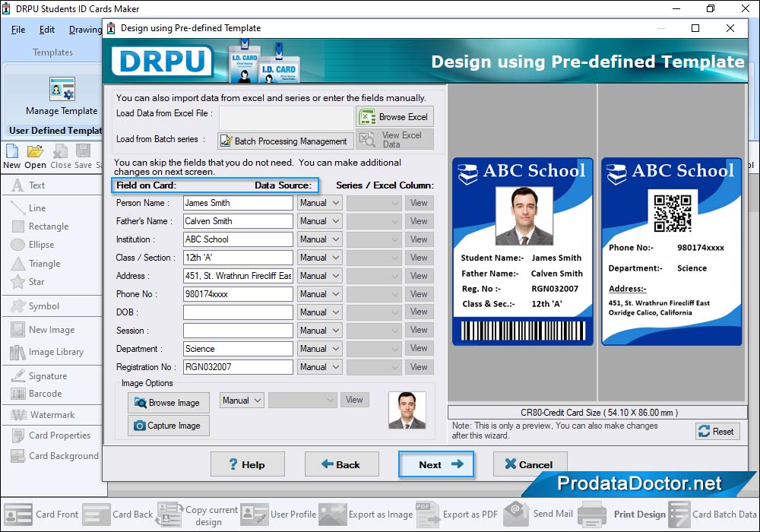Click the Person Name input field
This screenshot has width=760, height=532.
238,203
